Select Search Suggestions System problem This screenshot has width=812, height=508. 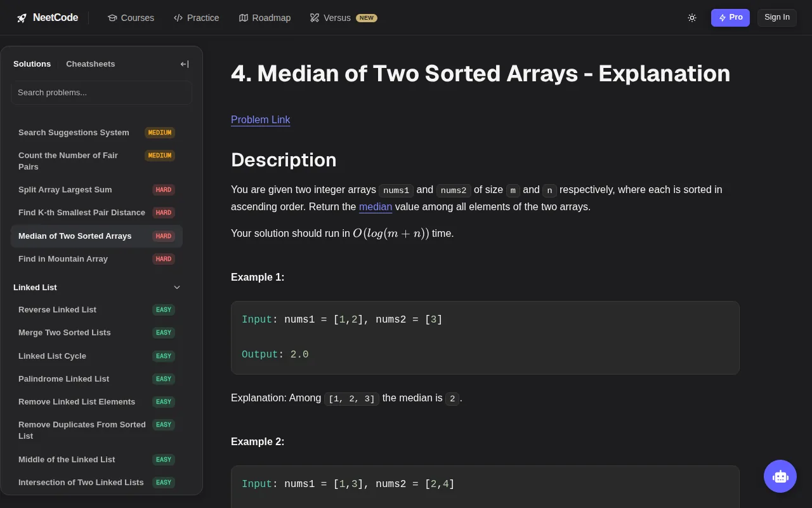pyautogui.click(x=96, y=133)
